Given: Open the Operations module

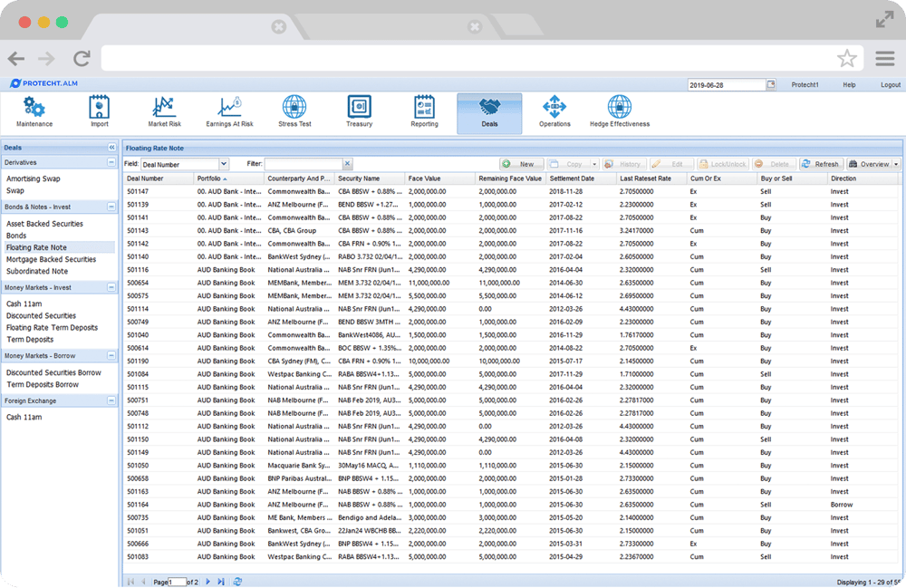Looking at the screenshot, I should (555, 109).
